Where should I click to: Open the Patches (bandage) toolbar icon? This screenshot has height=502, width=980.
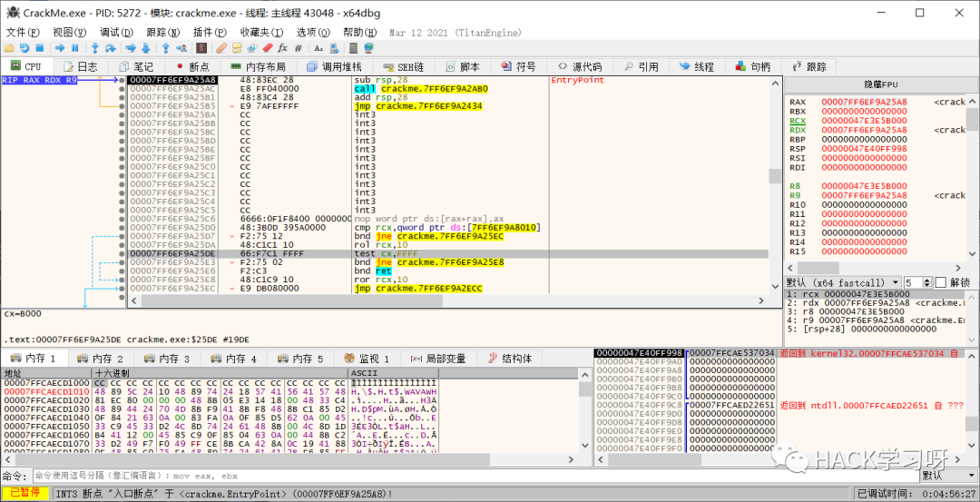[x=220, y=48]
